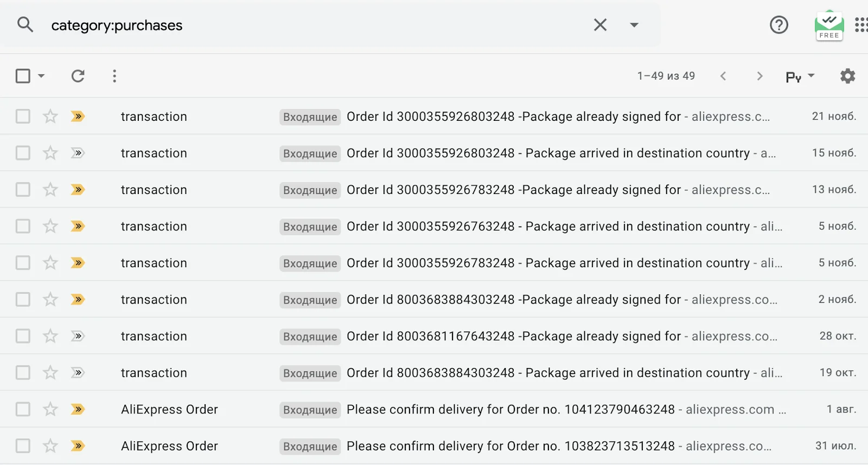Star the 15 нояб. transaction email

[50, 153]
